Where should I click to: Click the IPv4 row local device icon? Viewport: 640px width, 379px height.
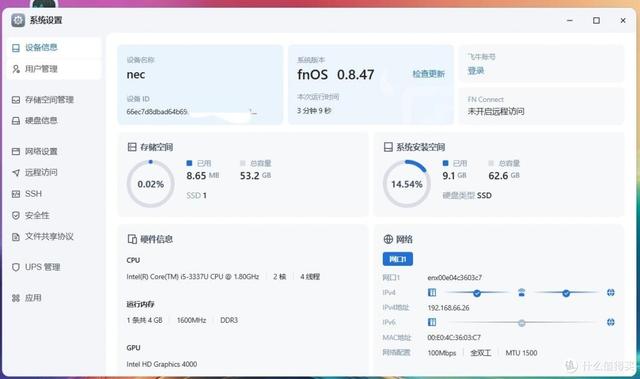click(x=432, y=293)
